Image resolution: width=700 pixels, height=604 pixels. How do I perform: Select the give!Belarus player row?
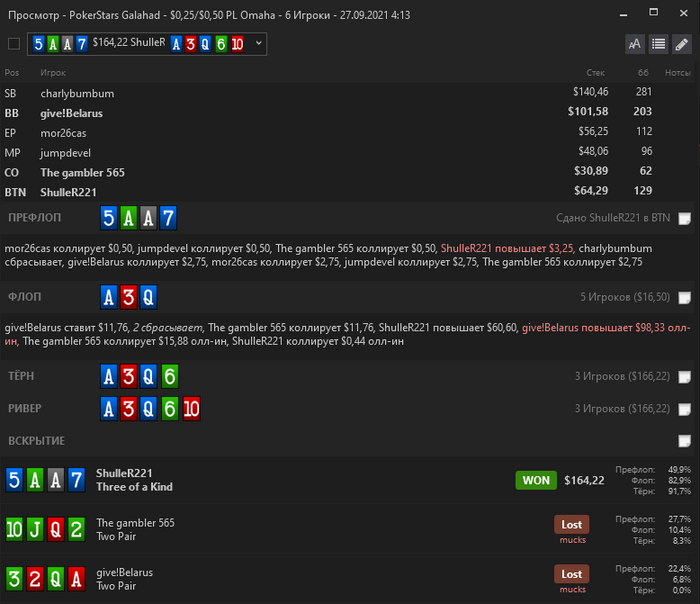click(x=347, y=112)
